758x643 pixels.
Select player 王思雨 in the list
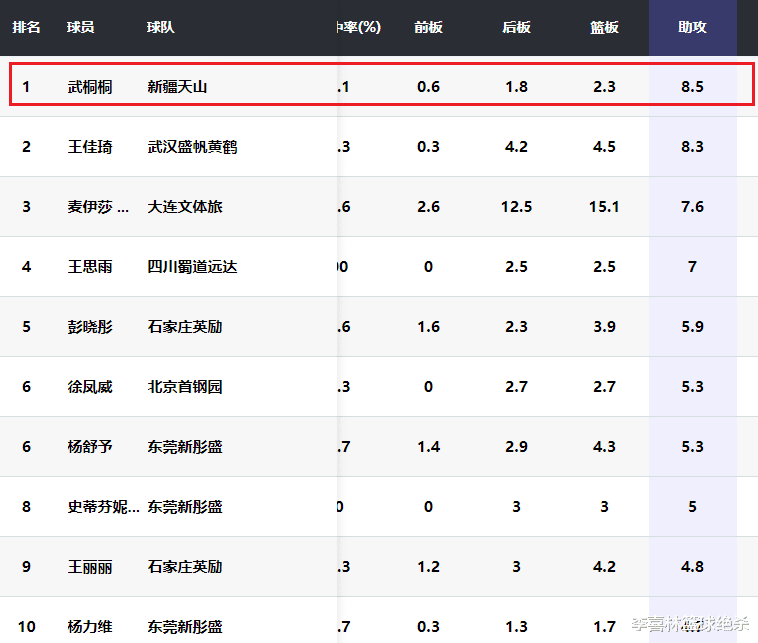coord(90,267)
